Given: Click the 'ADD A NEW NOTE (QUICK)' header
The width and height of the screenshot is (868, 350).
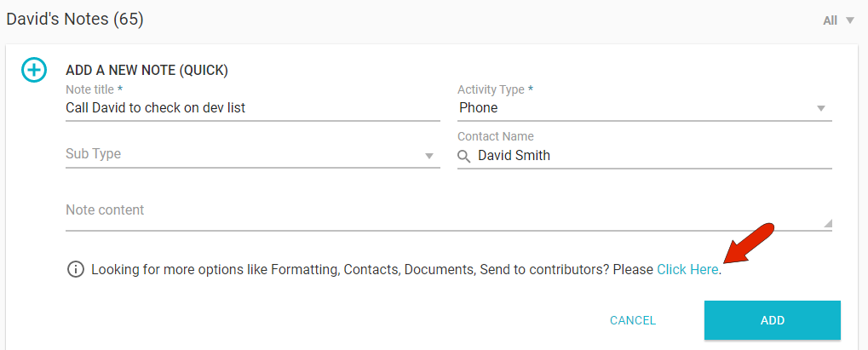Looking at the screenshot, I should pyautogui.click(x=147, y=71).
